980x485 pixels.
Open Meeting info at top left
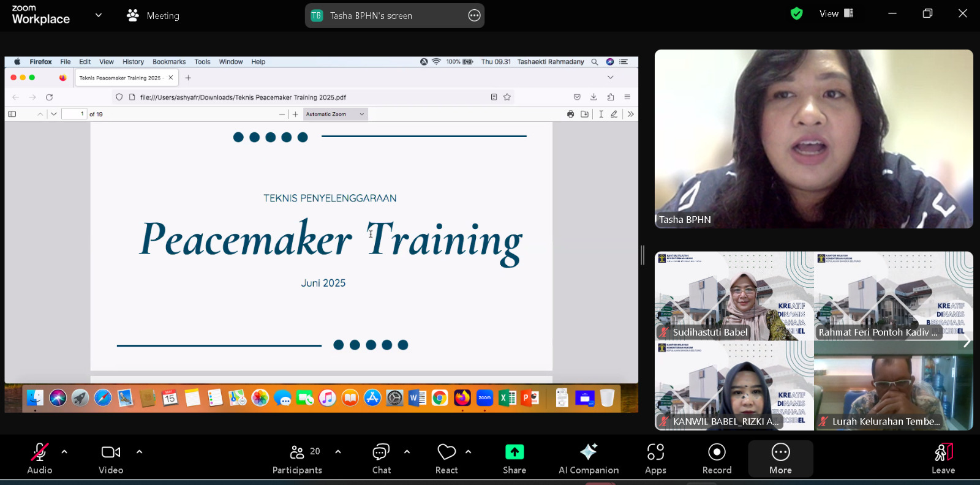pyautogui.click(x=153, y=15)
